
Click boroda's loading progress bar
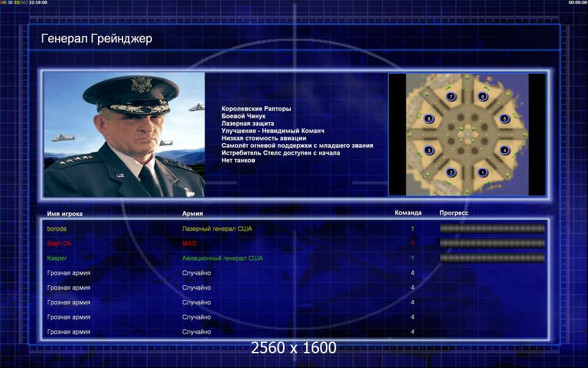click(492, 228)
